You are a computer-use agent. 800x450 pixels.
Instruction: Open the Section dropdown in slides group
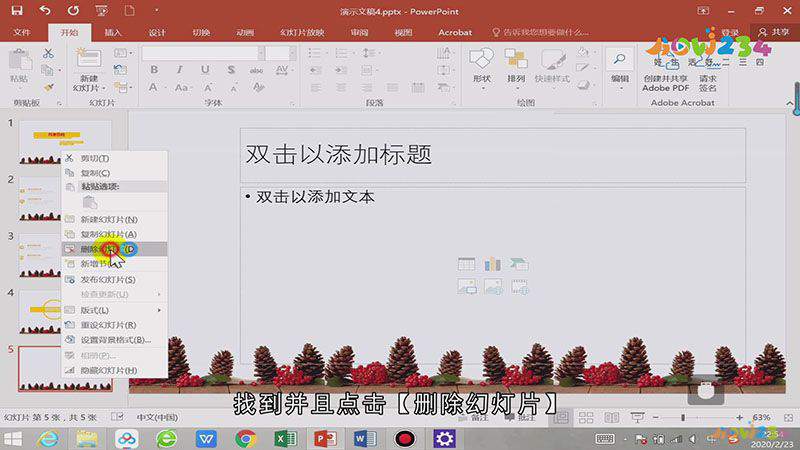(x=123, y=88)
